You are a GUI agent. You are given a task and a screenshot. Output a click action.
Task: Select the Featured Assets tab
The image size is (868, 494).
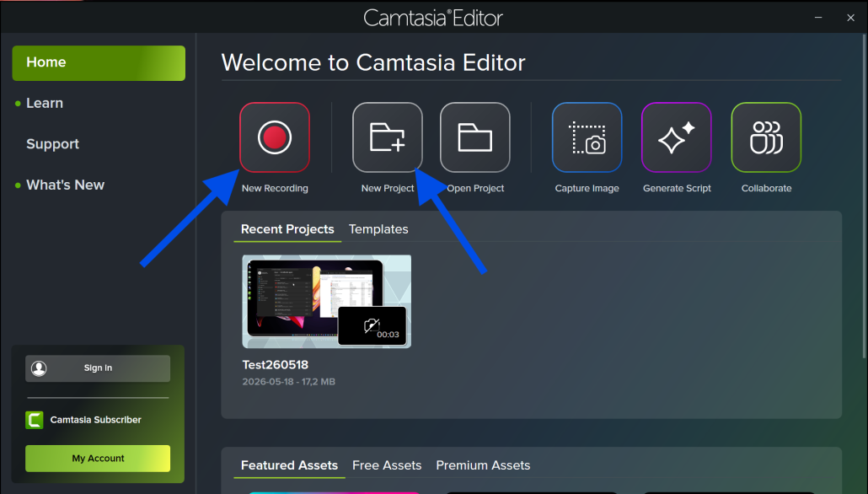pos(289,465)
